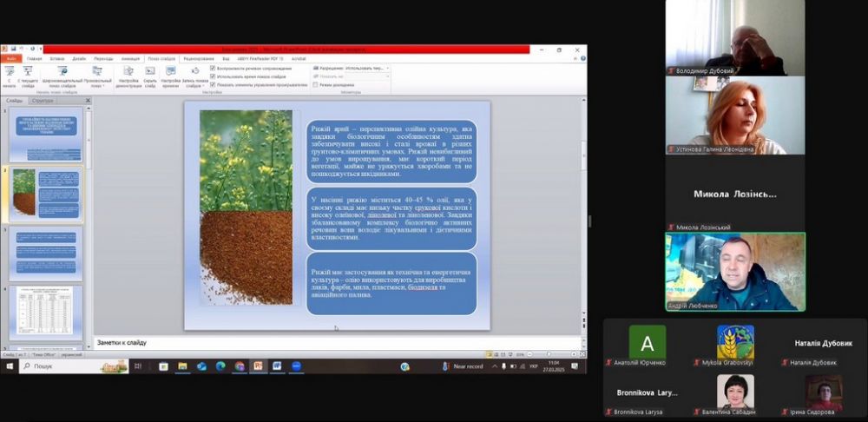Open the record slideshow dropdown
Viewport: 868px width, 422px height.
coord(195,76)
